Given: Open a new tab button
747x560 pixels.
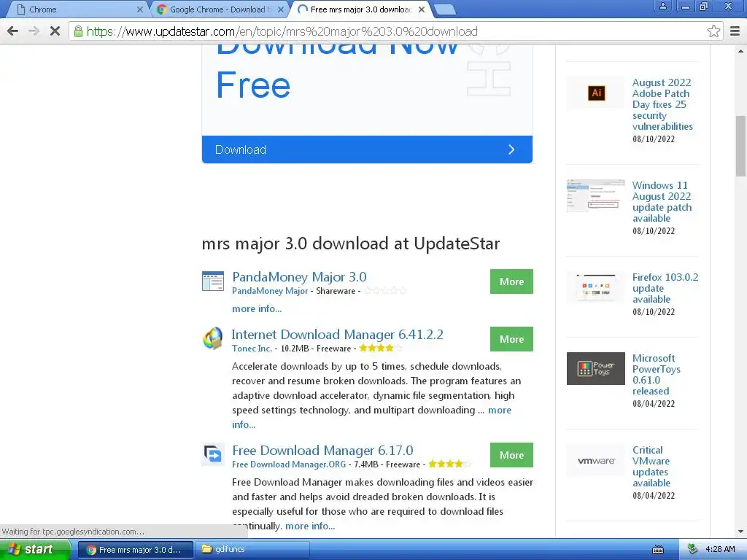Looking at the screenshot, I should (445, 9).
